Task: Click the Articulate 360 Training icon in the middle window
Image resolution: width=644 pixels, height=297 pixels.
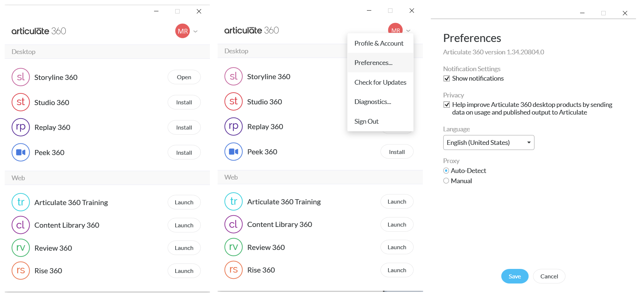Action: pos(234,201)
